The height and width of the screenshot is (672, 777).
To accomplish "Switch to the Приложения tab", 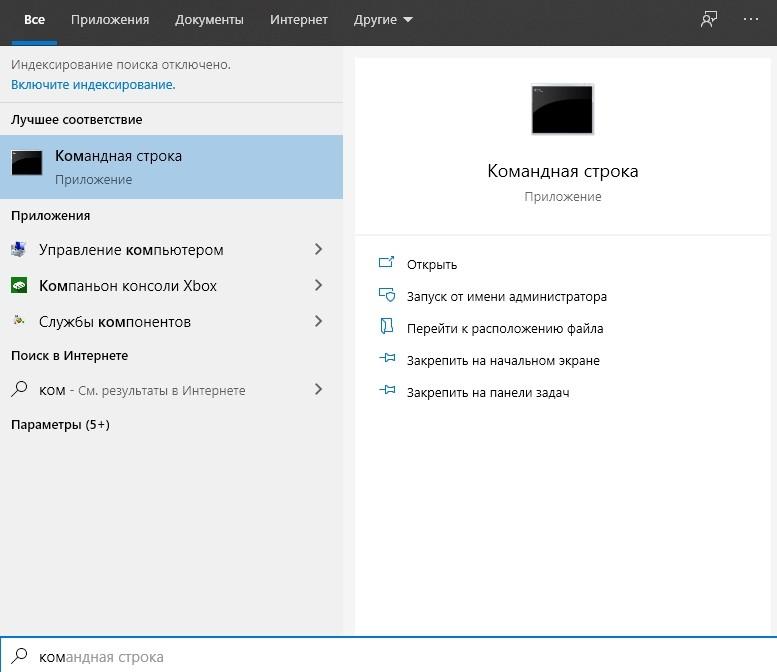I will pos(110,20).
